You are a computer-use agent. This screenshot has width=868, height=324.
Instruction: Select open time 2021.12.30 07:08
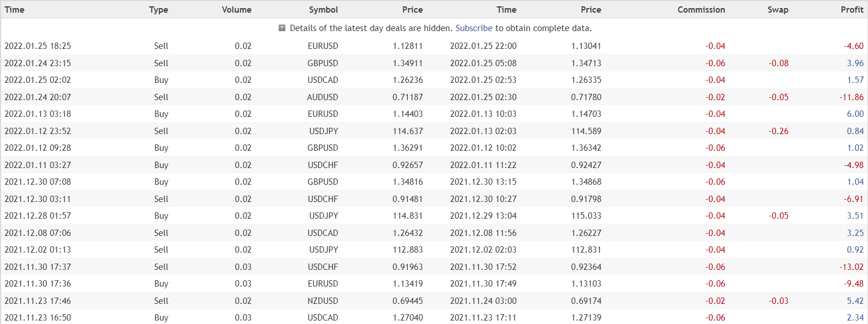[37, 182]
